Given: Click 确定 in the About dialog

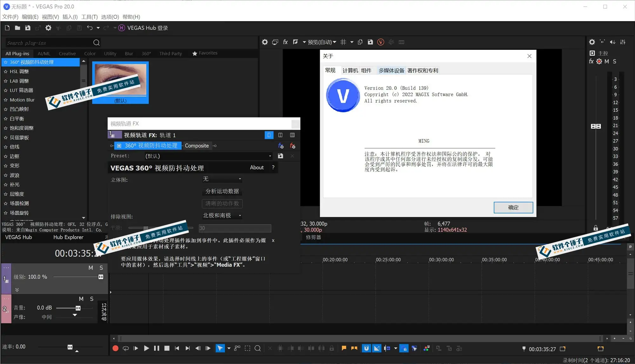Looking at the screenshot, I should tap(513, 208).
